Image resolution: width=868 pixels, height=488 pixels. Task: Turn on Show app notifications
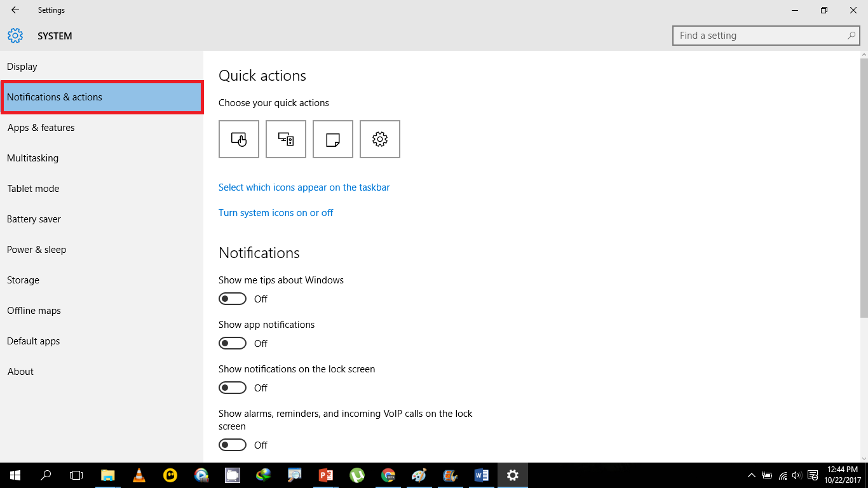coord(232,342)
